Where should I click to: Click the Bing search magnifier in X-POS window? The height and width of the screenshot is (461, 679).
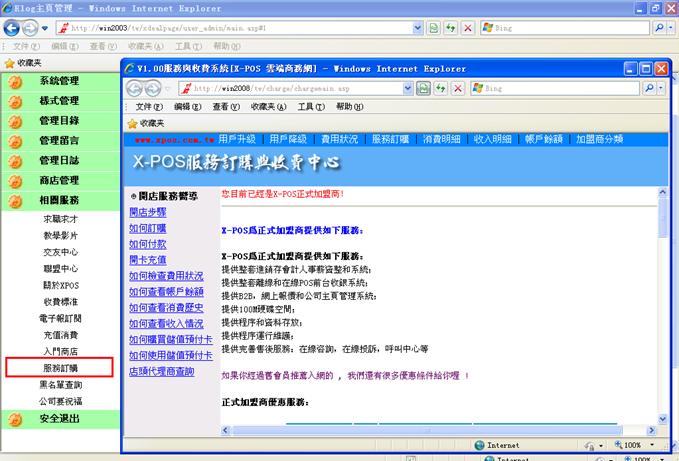click(x=647, y=88)
